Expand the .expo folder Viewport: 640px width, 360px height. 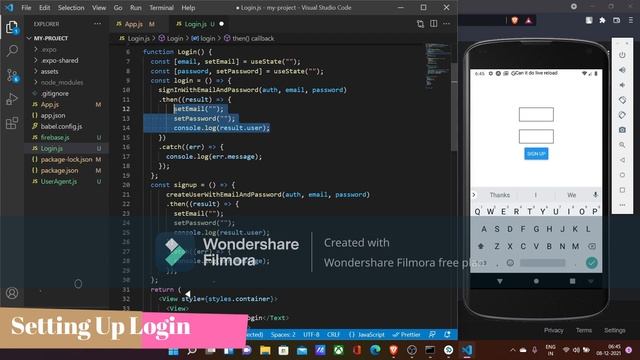coord(49,49)
